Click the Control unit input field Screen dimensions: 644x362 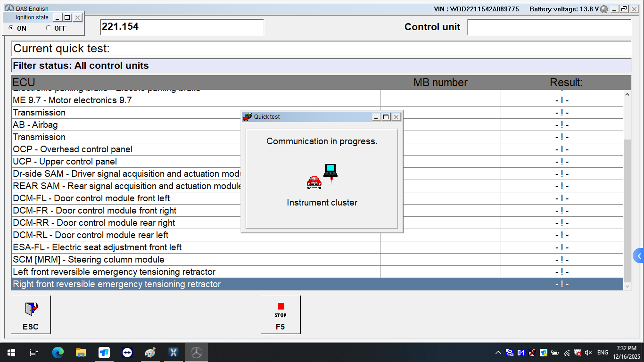[548, 27]
